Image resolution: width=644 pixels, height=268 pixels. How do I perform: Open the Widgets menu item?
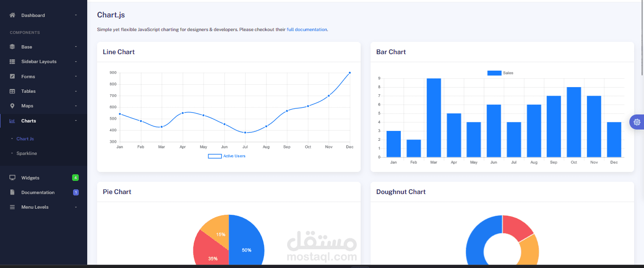[43, 178]
